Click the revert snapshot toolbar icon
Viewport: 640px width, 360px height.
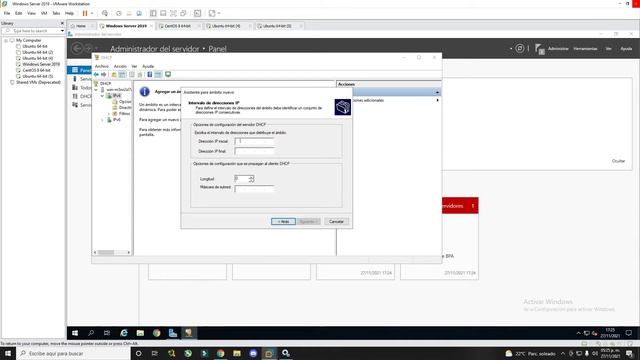click(x=129, y=13)
